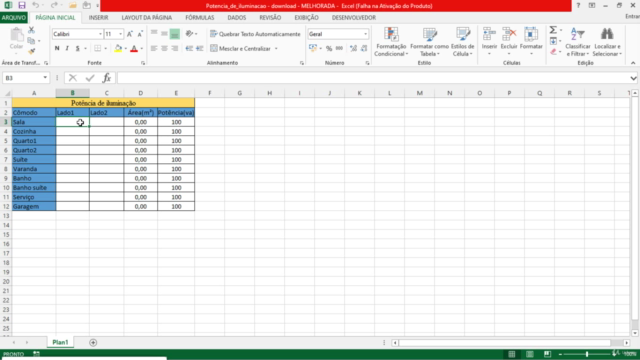Image resolution: width=640 pixels, height=360 pixels.
Task: Open Geral number format dropdown
Action: coord(365,34)
